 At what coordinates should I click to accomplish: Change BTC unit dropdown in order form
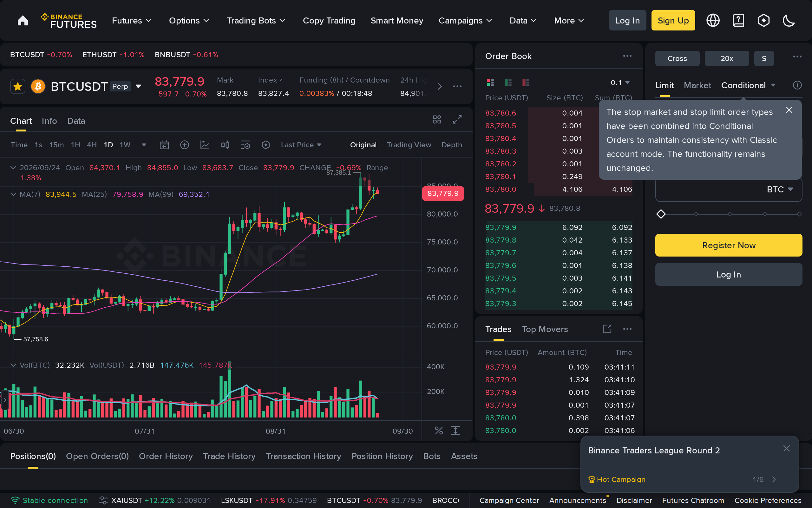point(780,190)
